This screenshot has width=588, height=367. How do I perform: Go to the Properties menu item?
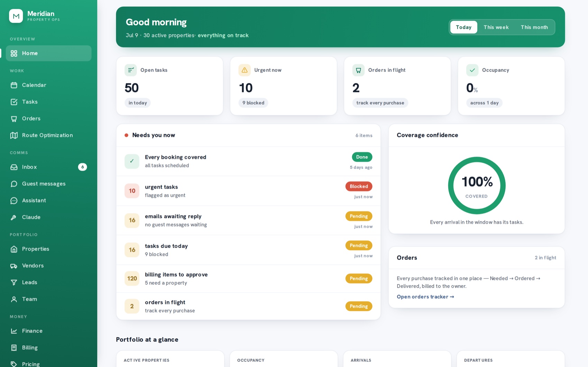tap(49, 249)
